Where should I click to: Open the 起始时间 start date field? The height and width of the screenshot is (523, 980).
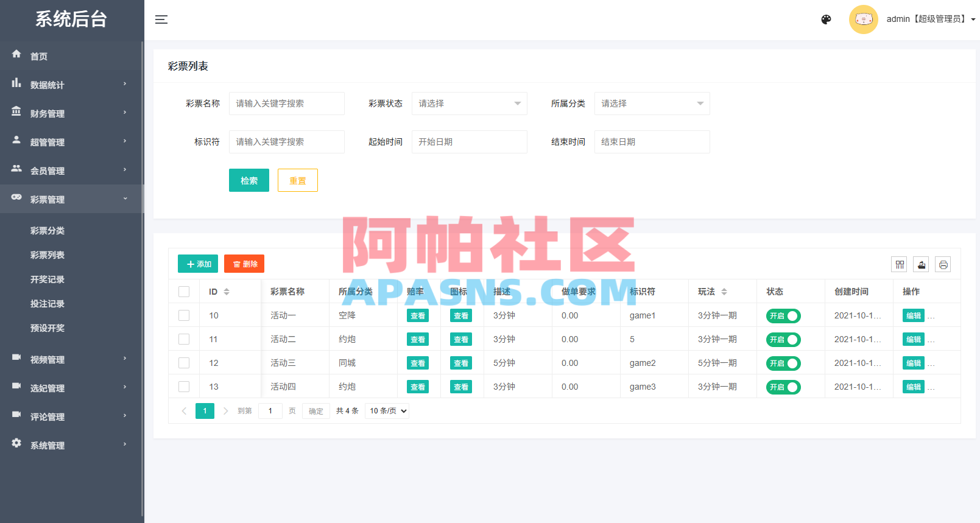(x=470, y=142)
